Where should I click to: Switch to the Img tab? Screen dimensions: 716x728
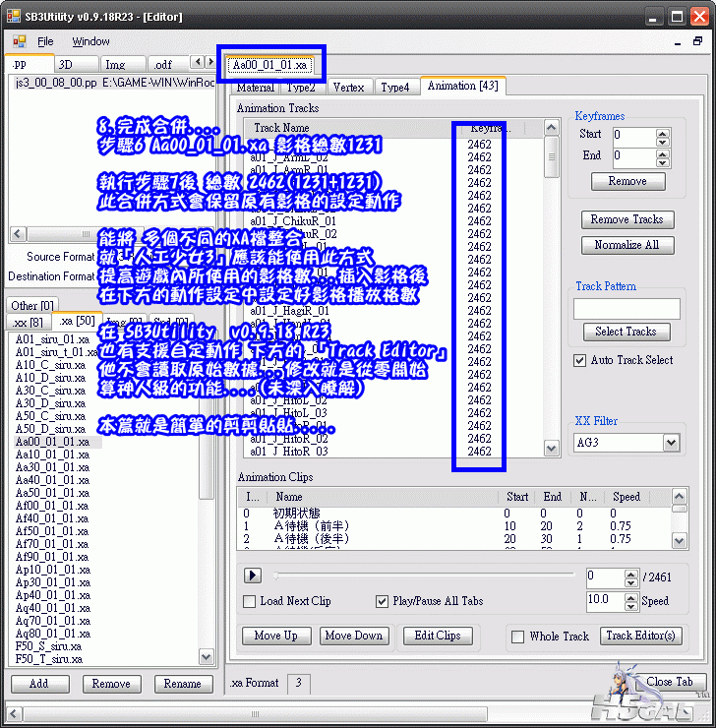point(123,64)
